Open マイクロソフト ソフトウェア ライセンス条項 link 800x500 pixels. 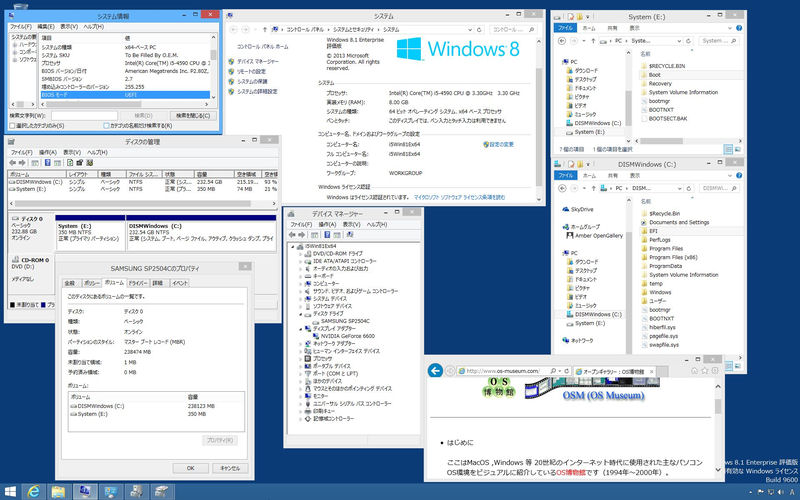(x=459, y=197)
